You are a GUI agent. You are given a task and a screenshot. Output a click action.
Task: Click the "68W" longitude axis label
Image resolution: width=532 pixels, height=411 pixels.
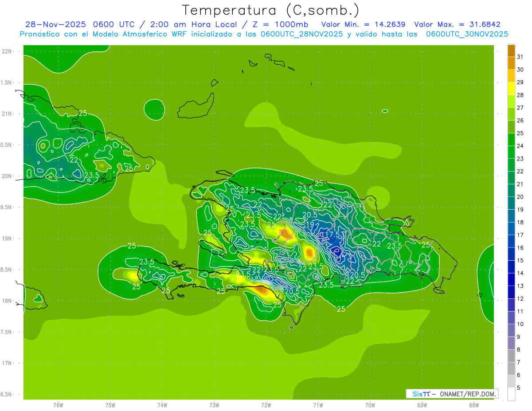474,405
